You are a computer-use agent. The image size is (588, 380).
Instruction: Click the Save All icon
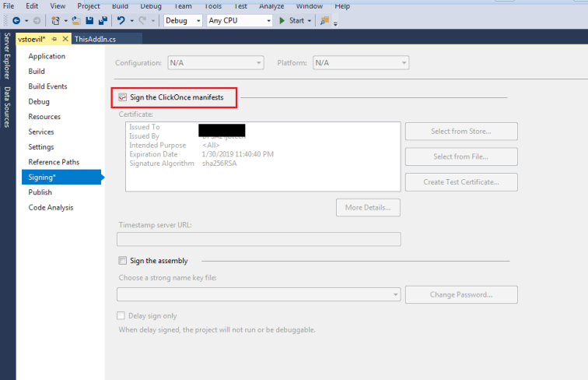click(x=103, y=21)
